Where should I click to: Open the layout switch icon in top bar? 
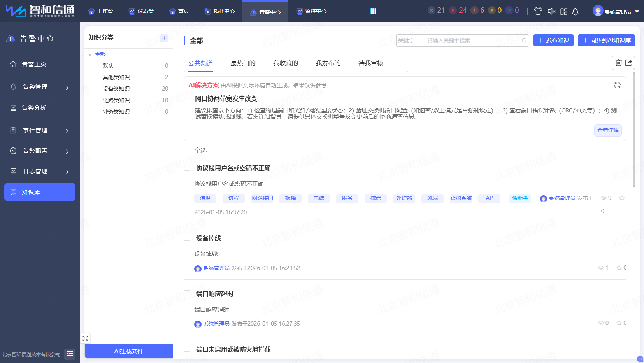[564, 12]
